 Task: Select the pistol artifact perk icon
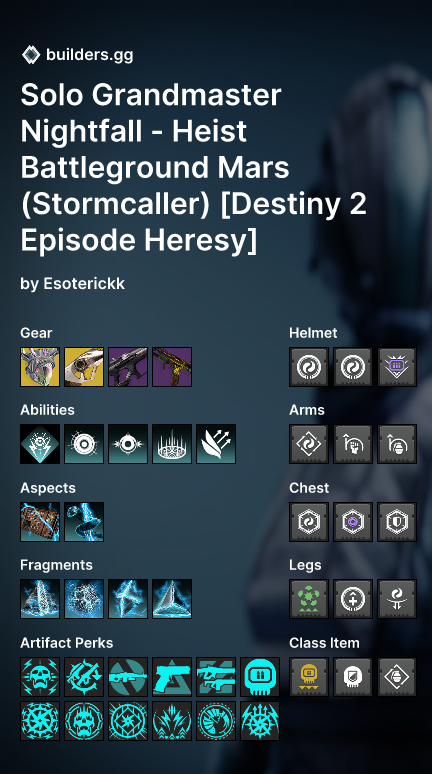[x=172, y=677]
